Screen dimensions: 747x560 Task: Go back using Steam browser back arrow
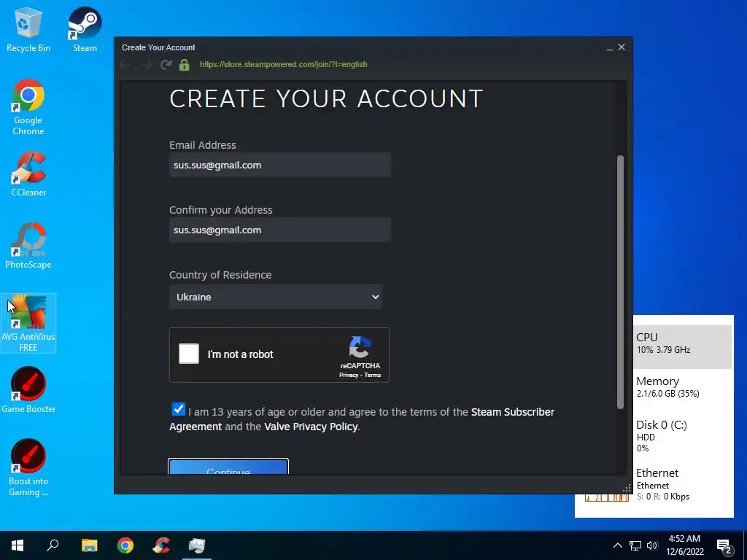click(125, 65)
